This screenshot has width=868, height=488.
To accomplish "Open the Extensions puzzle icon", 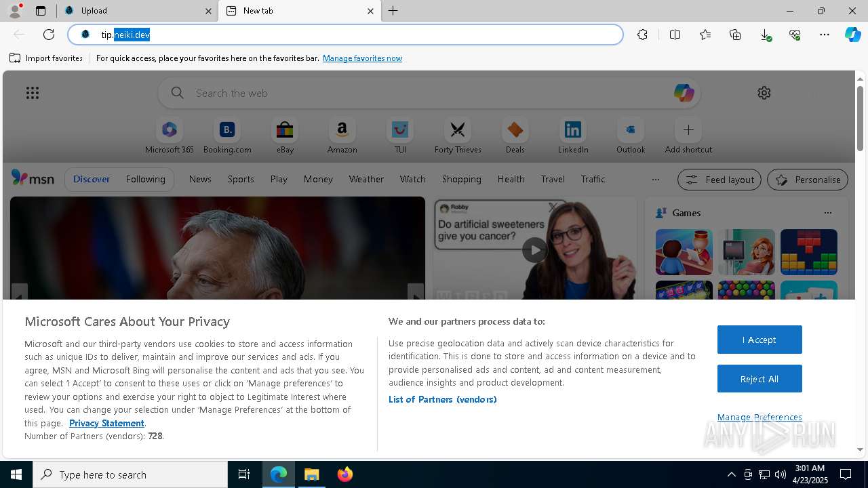I will [x=642, y=35].
